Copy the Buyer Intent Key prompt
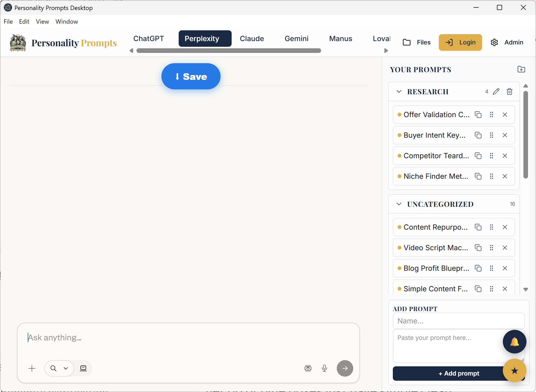This screenshot has height=392, width=536. coord(478,135)
